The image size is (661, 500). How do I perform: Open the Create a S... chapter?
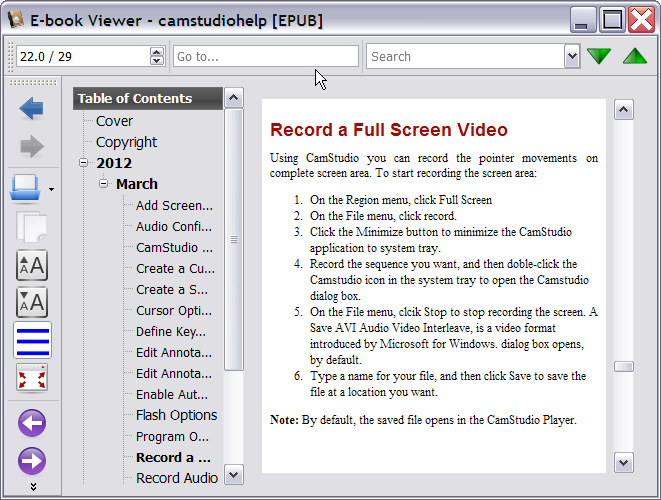tap(172, 290)
